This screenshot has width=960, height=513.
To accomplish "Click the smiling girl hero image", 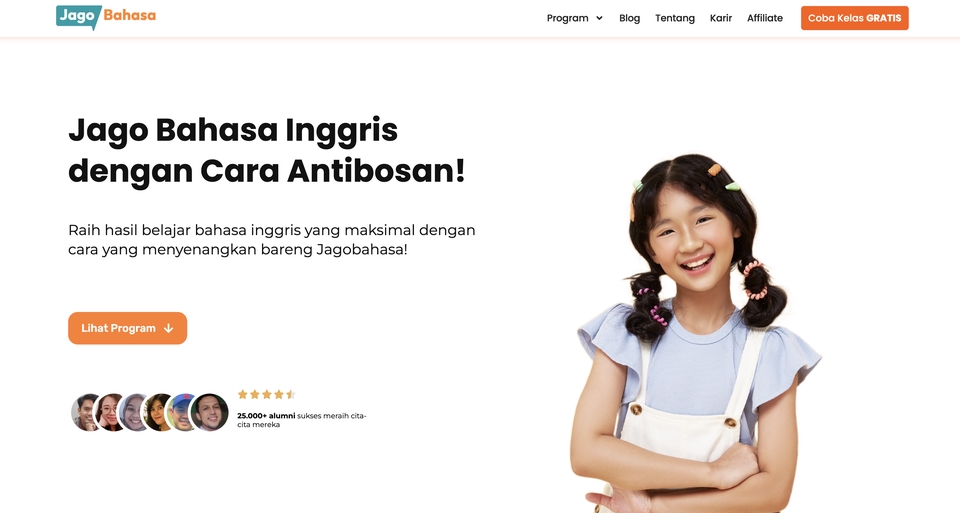I will pos(695,334).
